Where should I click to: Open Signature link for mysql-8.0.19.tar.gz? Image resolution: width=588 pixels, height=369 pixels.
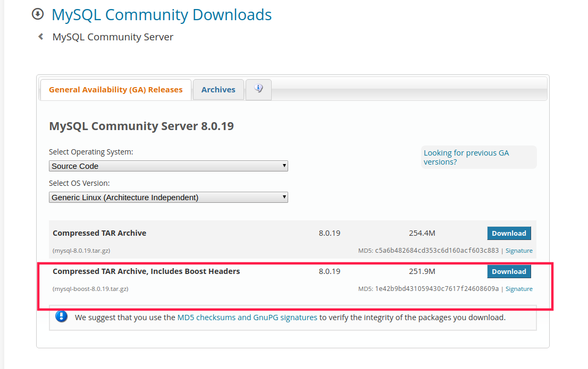pyautogui.click(x=519, y=251)
